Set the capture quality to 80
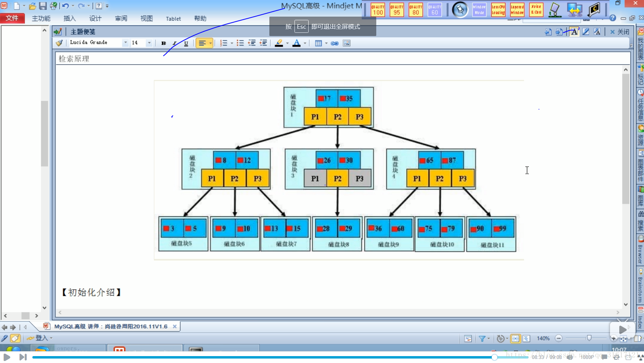Viewport: 644px width, 363px height. coord(416,10)
